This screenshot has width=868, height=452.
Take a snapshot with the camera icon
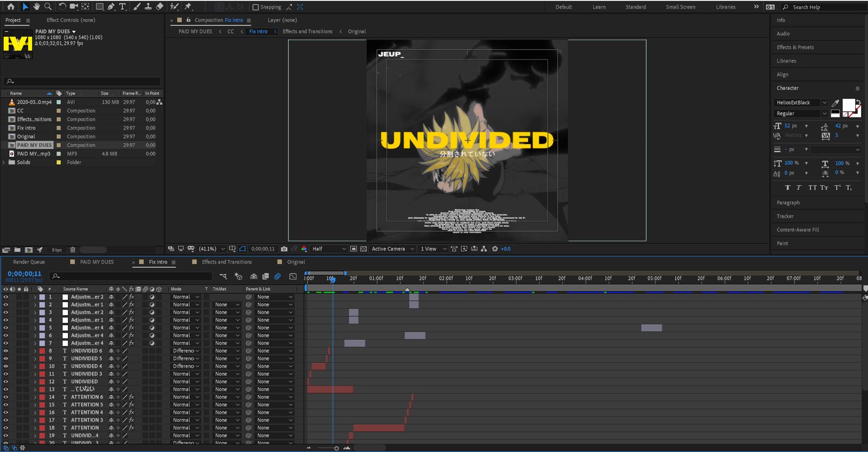click(284, 249)
